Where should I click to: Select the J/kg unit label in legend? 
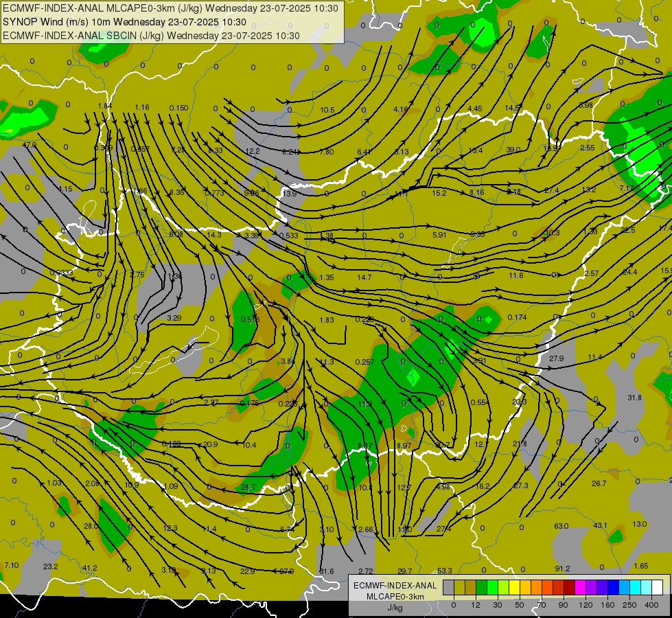[x=395, y=608]
